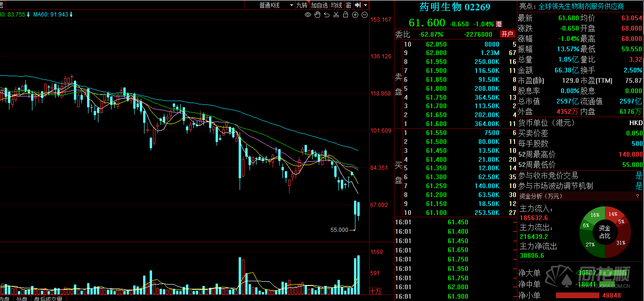Switch to the 盘后成交 tab

tap(48, 298)
